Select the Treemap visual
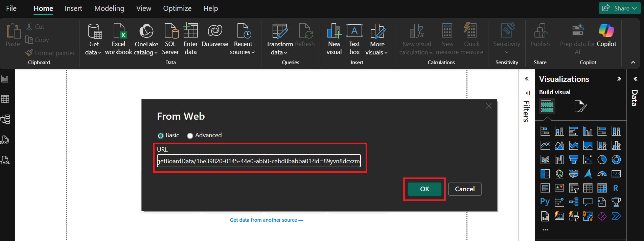 pos(545,174)
